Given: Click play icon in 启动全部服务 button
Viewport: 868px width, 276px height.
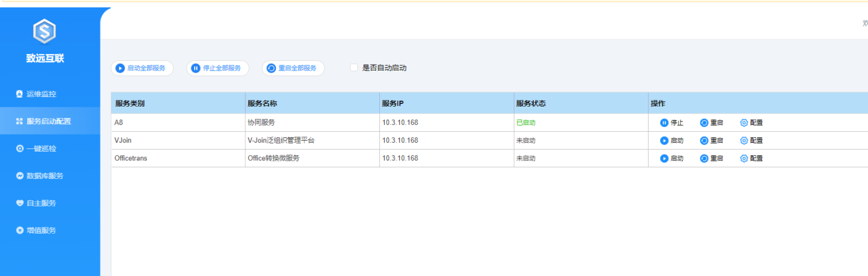Looking at the screenshot, I should pyautogui.click(x=120, y=68).
